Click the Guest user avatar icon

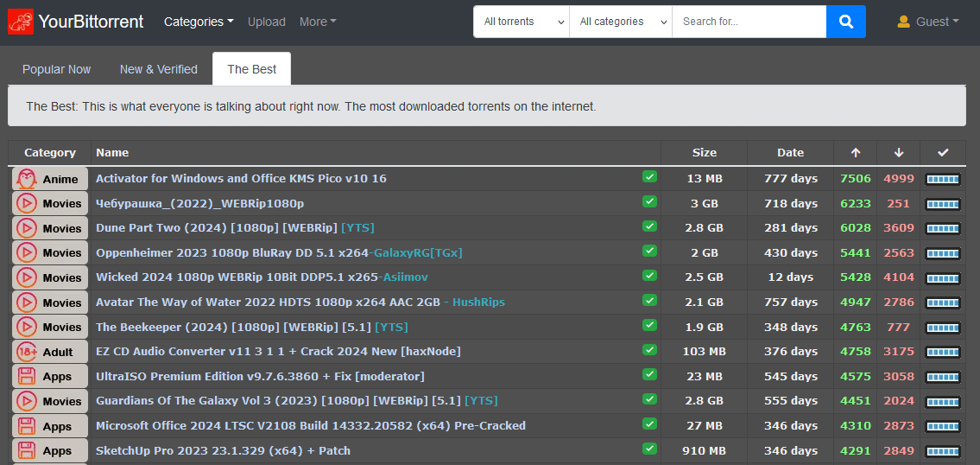(903, 22)
